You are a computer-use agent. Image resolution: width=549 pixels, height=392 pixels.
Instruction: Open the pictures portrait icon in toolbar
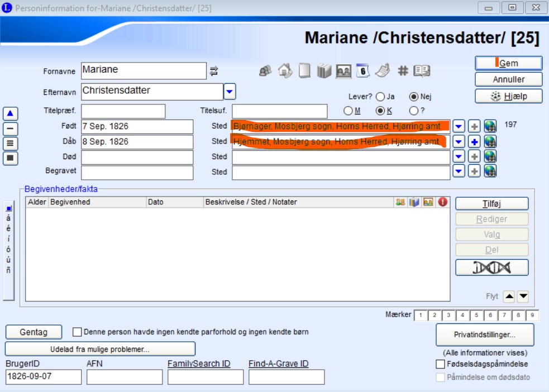pyautogui.click(x=343, y=71)
